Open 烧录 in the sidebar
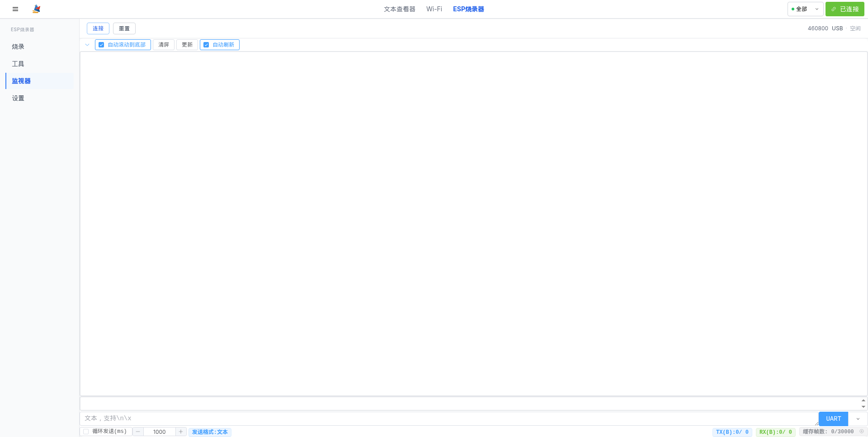 (18, 47)
